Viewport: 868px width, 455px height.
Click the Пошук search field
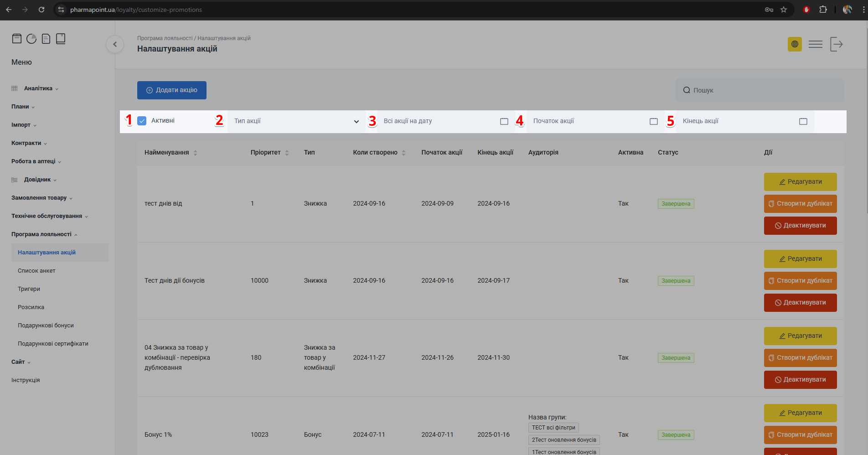point(759,90)
